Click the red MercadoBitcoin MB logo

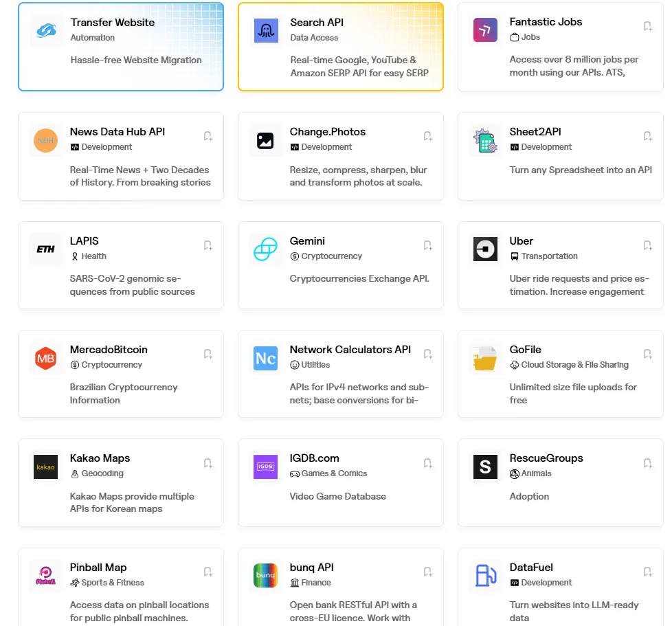[46, 358]
